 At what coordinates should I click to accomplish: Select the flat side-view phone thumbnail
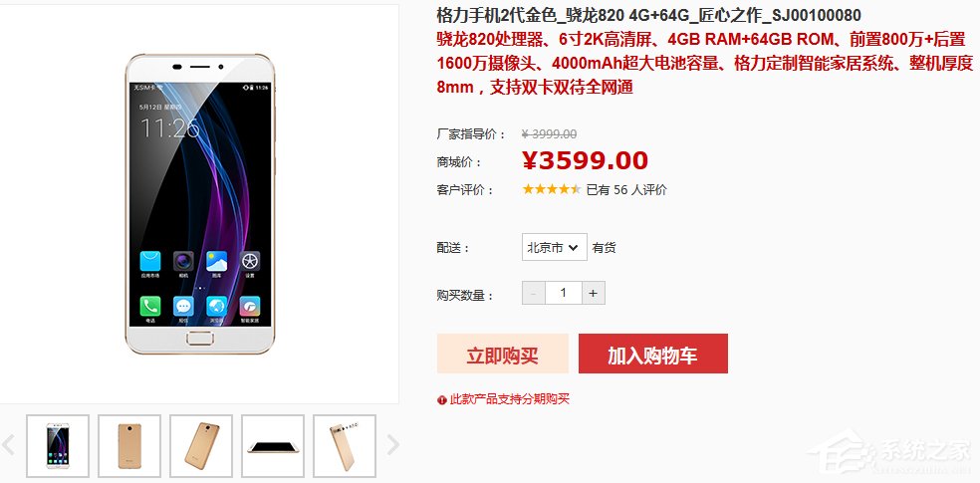pyautogui.click(x=273, y=445)
